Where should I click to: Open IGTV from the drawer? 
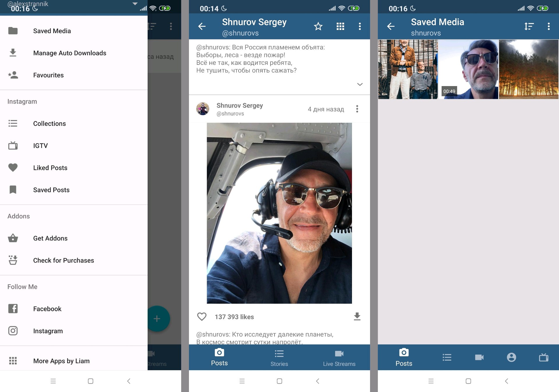74,146
